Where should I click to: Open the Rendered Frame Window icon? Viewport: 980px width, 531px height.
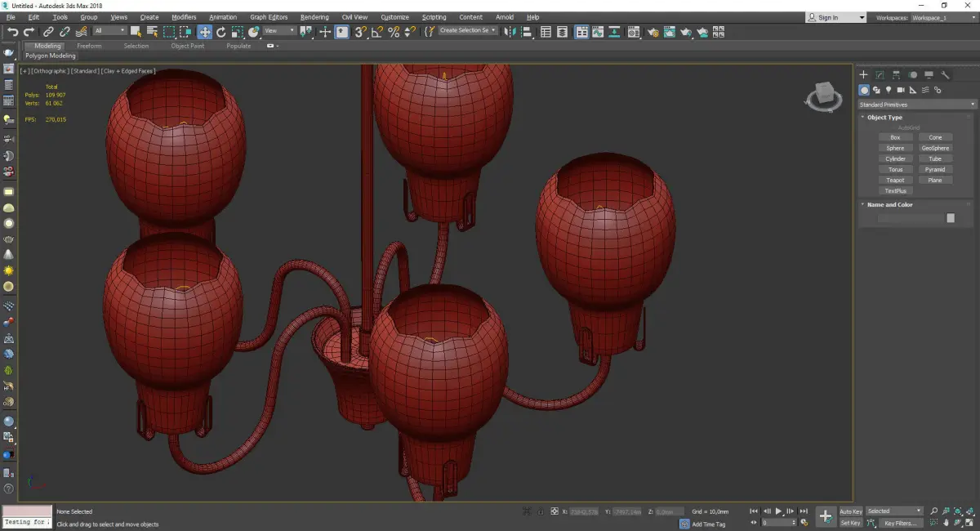tap(670, 31)
